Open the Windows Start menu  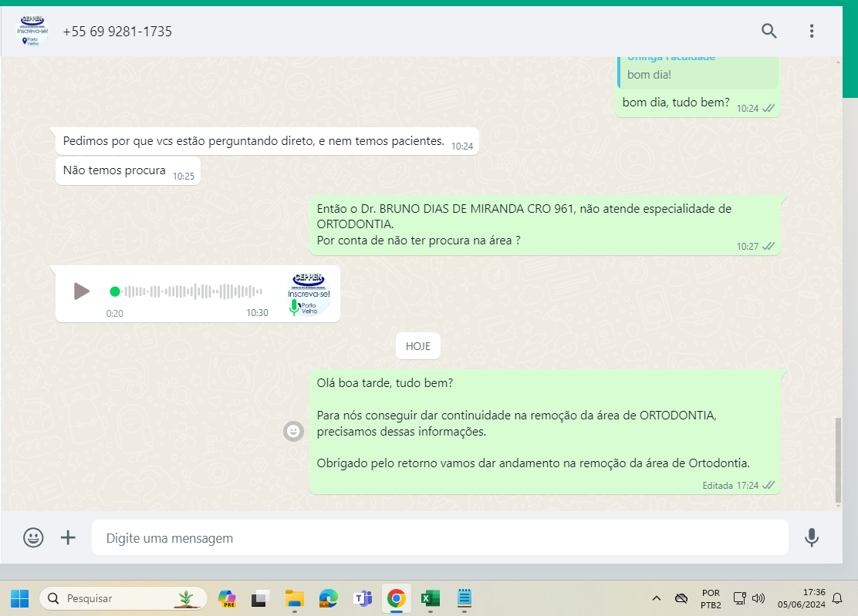point(20,598)
